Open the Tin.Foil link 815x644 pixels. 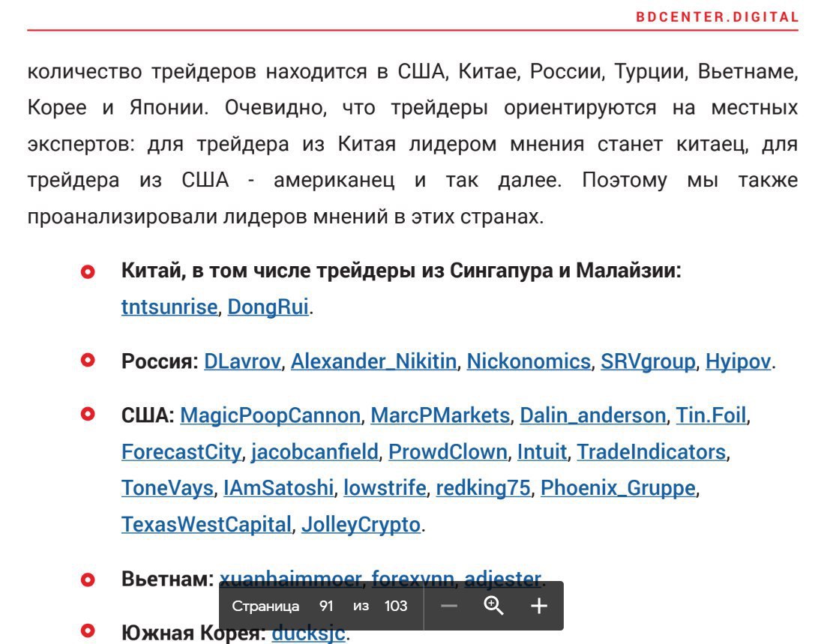point(711,415)
